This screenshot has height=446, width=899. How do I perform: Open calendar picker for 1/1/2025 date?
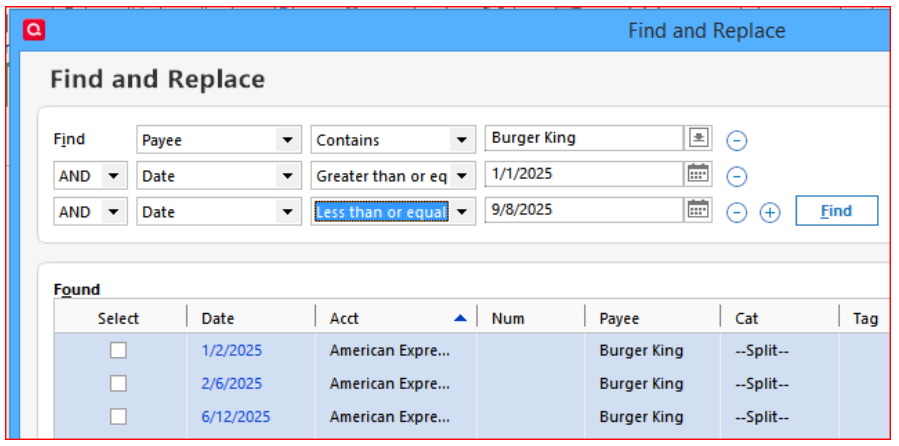[698, 173]
